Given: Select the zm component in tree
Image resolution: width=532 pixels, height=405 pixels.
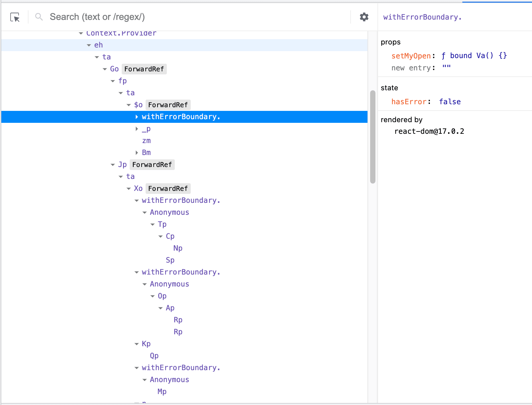Looking at the screenshot, I should [x=146, y=141].
